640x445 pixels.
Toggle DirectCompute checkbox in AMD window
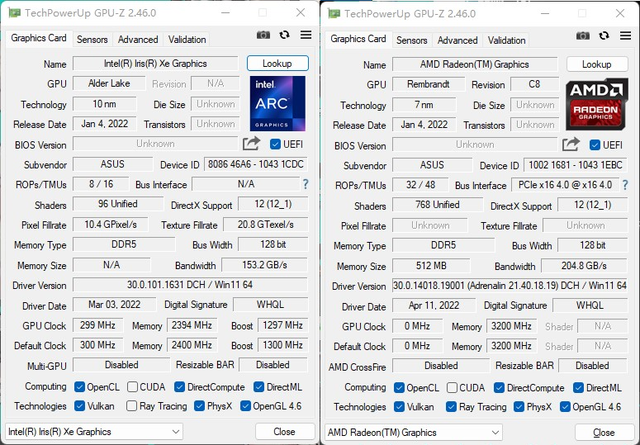coord(499,387)
